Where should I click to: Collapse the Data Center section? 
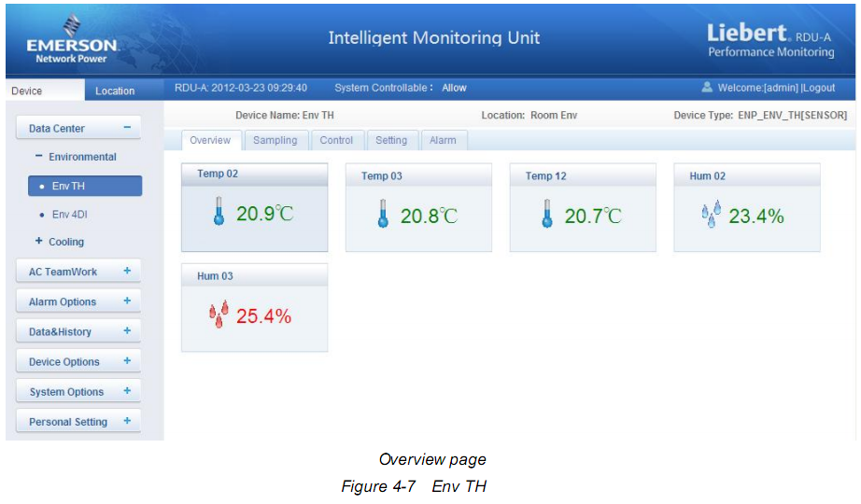point(127,129)
